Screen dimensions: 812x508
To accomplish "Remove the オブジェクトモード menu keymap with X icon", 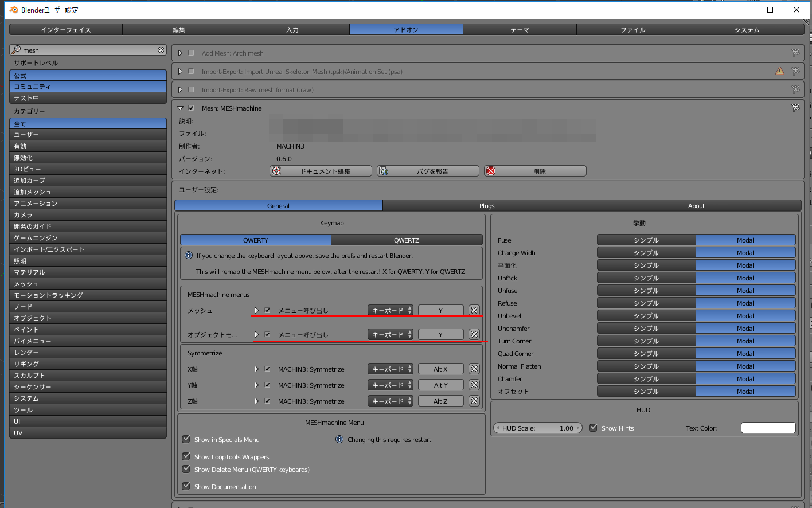I will pyautogui.click(x=474, y=334).
